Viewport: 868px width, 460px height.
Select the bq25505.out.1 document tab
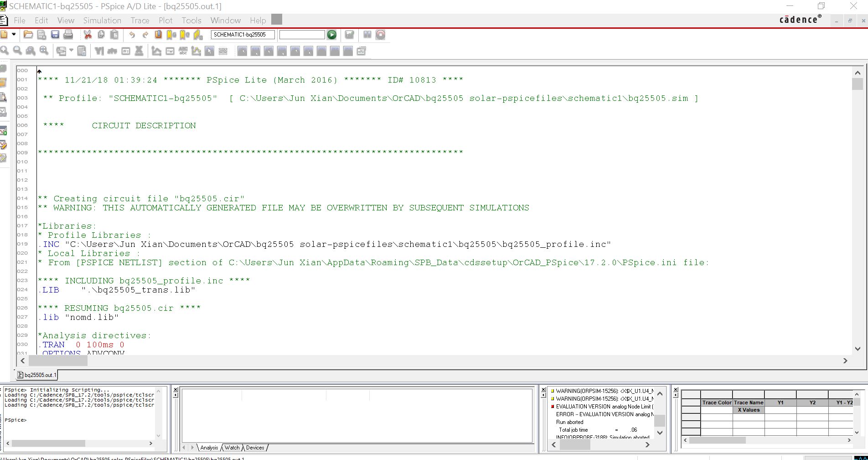37,375
